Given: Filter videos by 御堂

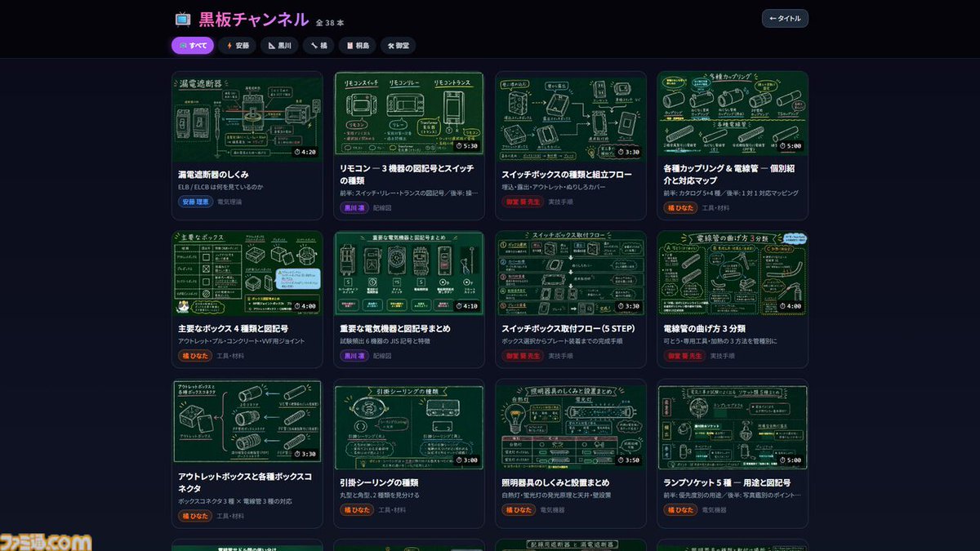Looking at the screenshot, I should [398, 46].
